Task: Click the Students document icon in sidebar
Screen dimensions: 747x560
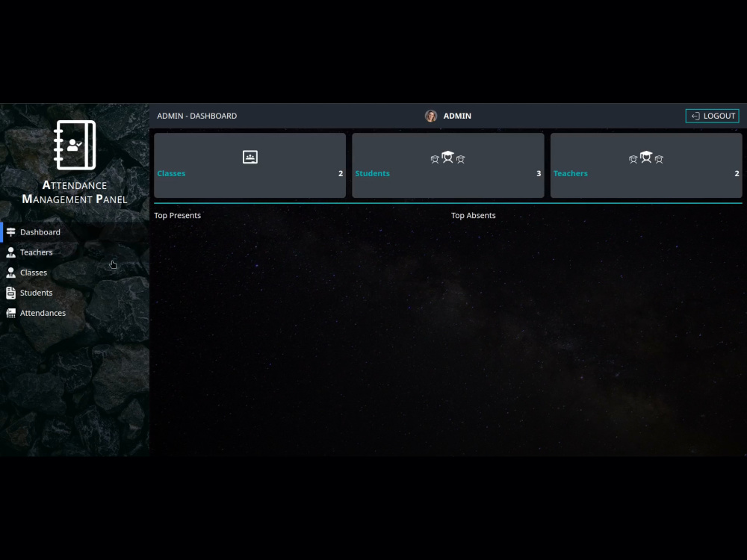Action: pyautogui.click(x=11, y=293)
